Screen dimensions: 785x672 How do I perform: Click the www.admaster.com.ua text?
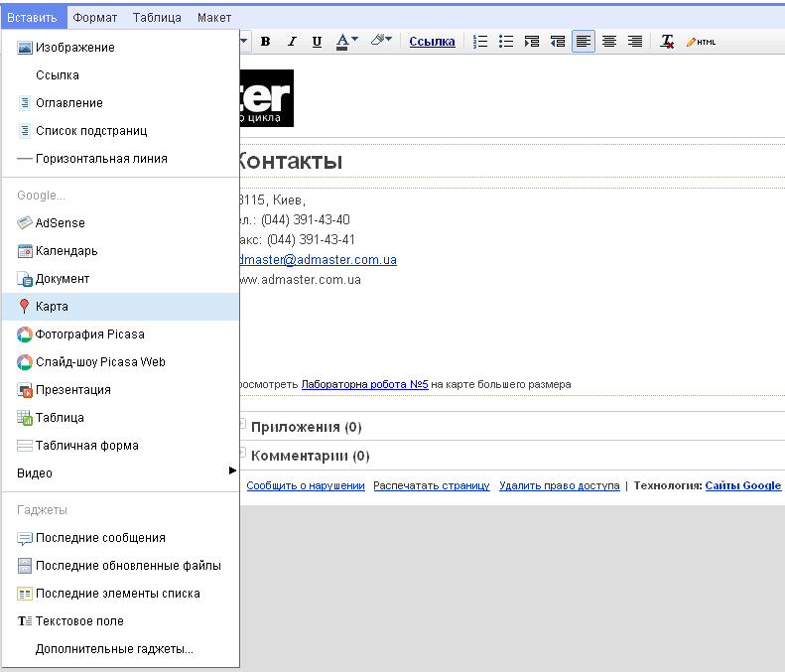[x=301, y=279]
